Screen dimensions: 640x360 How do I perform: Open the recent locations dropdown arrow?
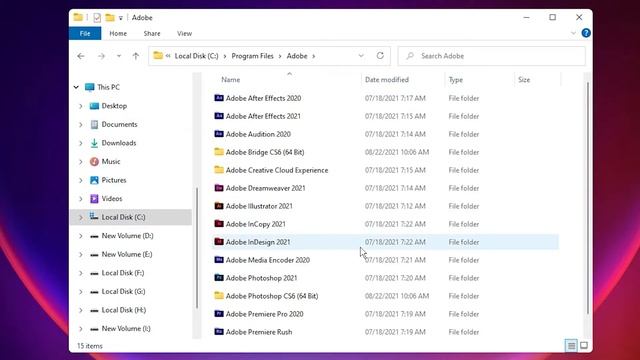point(119,56)
